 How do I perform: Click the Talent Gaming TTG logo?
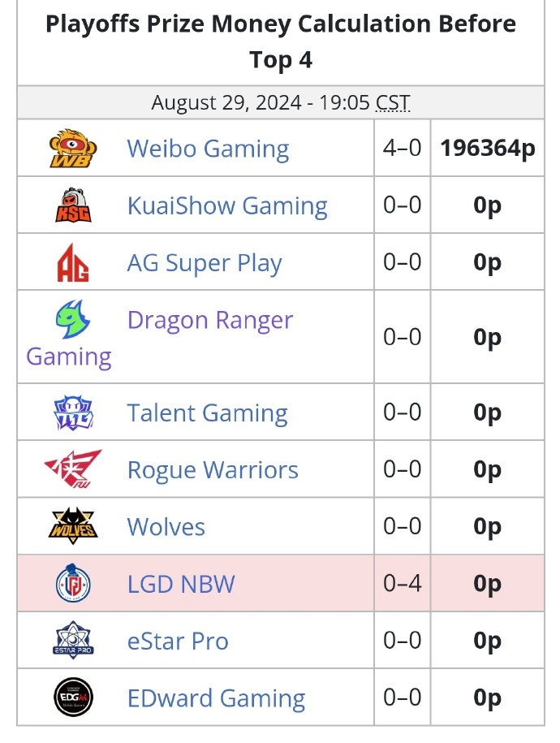click(x=73, y=413)
